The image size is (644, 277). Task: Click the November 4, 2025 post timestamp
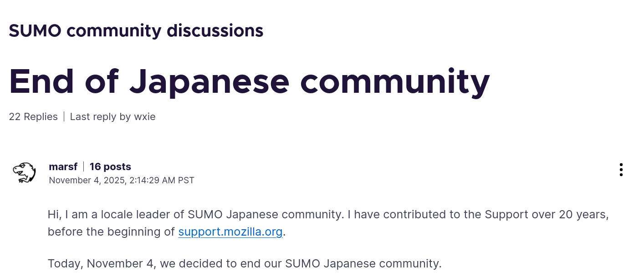(121, 181)
